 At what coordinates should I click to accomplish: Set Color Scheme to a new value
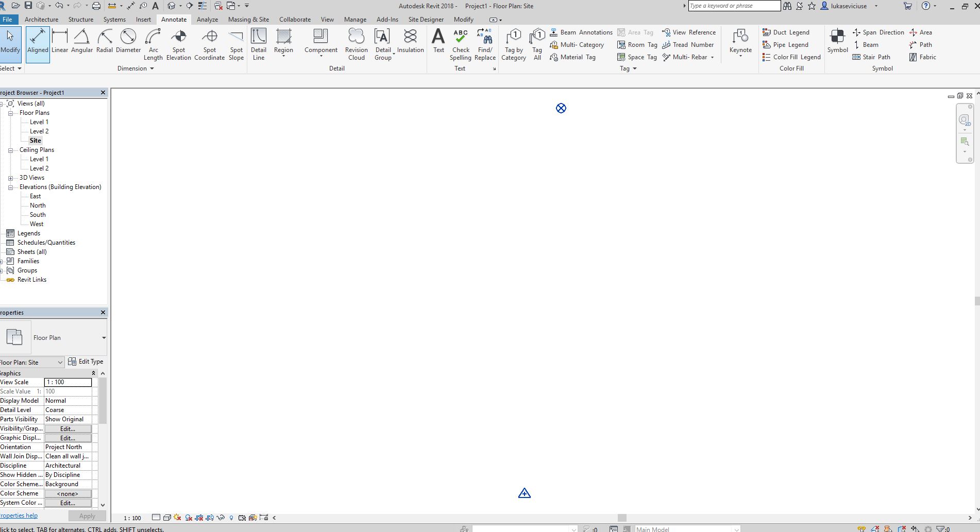pyautogui.click(x=67, y=493)
